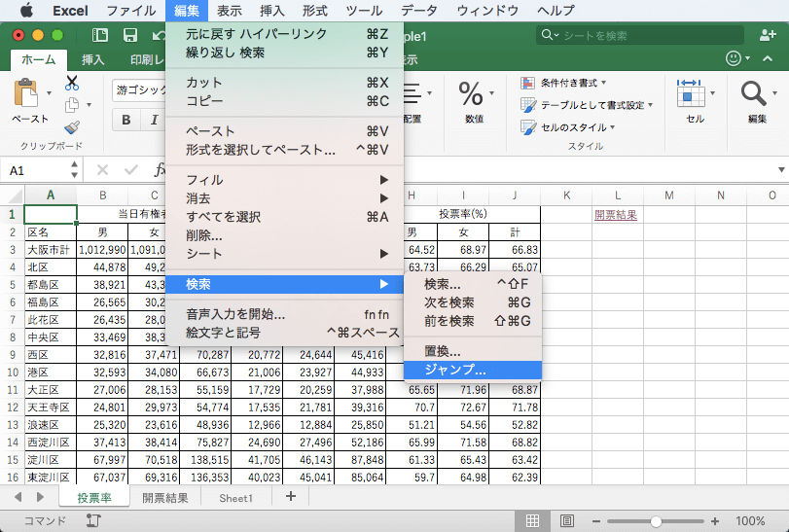
Task: Adjust the zoom slider handle
Action: click(656, 521)
